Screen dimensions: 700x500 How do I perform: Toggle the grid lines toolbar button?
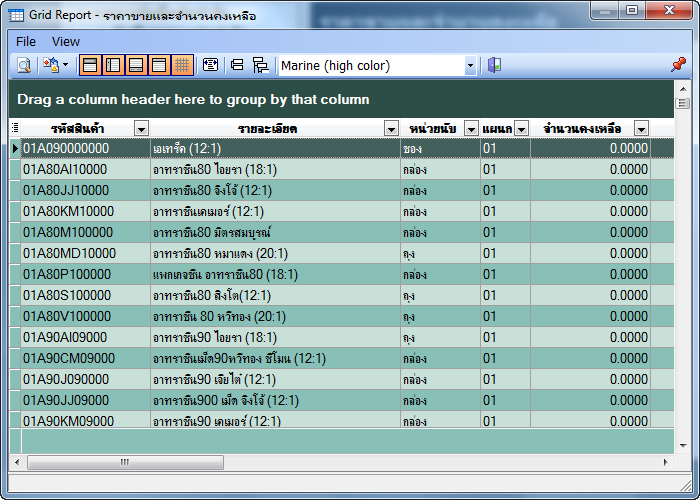pyautogui.click(x=182, y=66)
